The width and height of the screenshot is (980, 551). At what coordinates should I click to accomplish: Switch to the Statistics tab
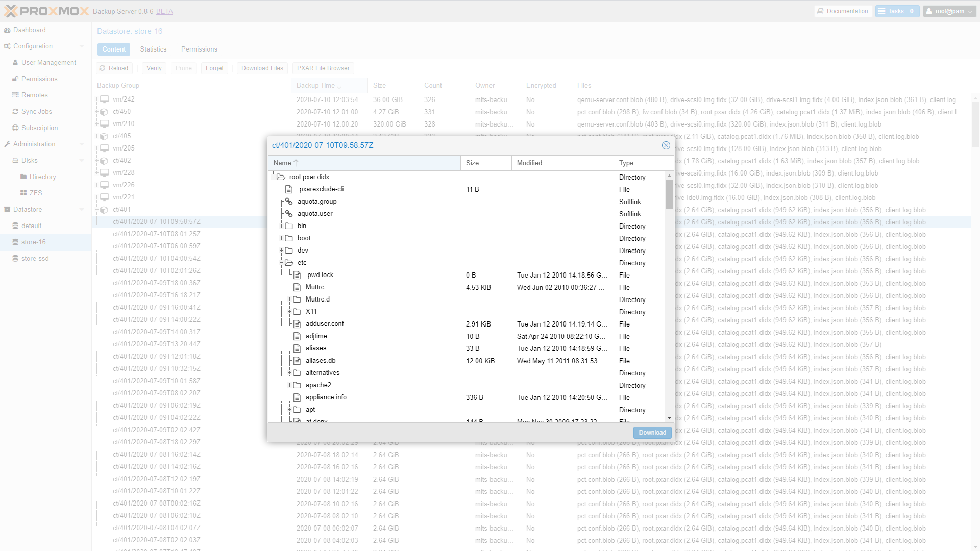tap(153, 49)
